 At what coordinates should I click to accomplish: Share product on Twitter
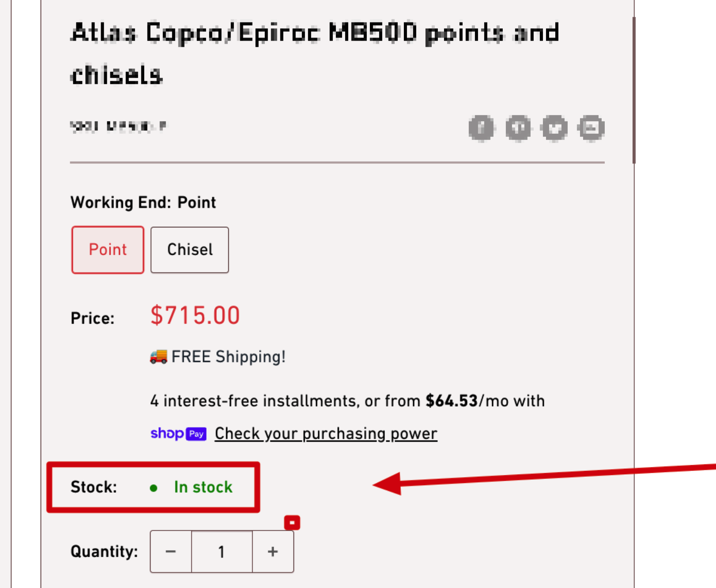pyautogui.click(x=554, y=128)
